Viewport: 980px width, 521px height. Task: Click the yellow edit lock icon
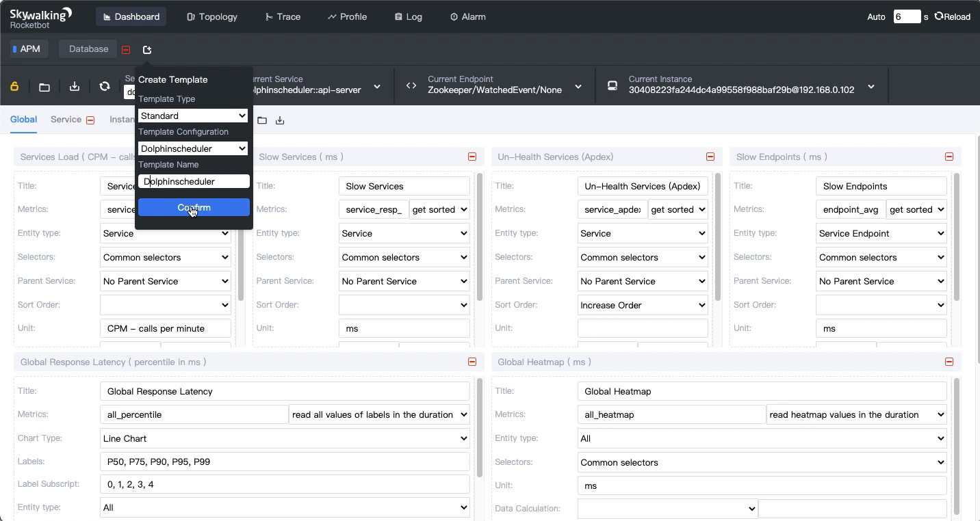[x=14, y=86]
